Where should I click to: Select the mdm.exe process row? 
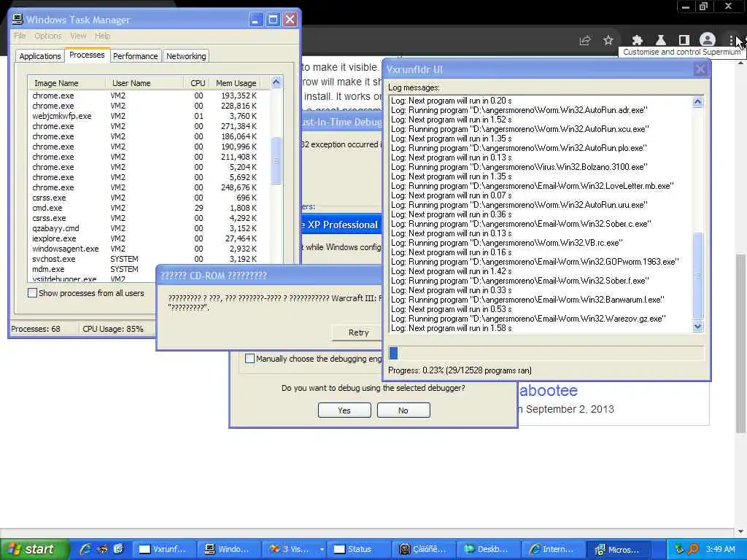coord(92,269)
